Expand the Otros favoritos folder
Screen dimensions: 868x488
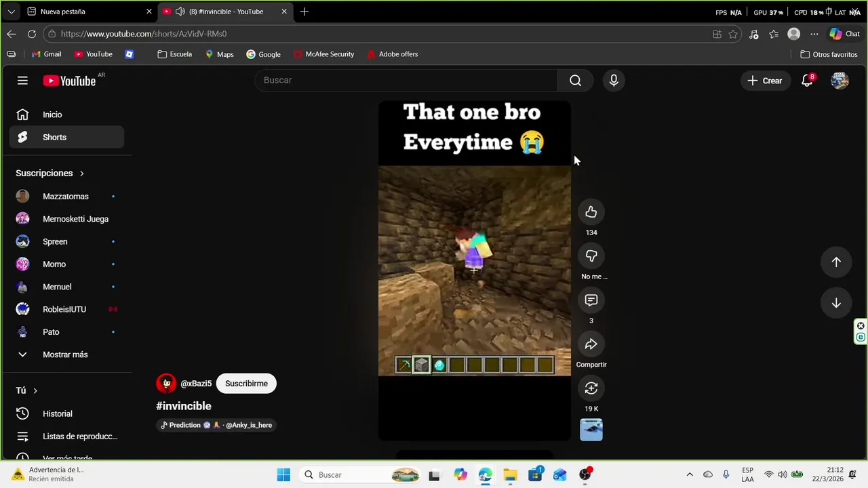pos(829,54)
